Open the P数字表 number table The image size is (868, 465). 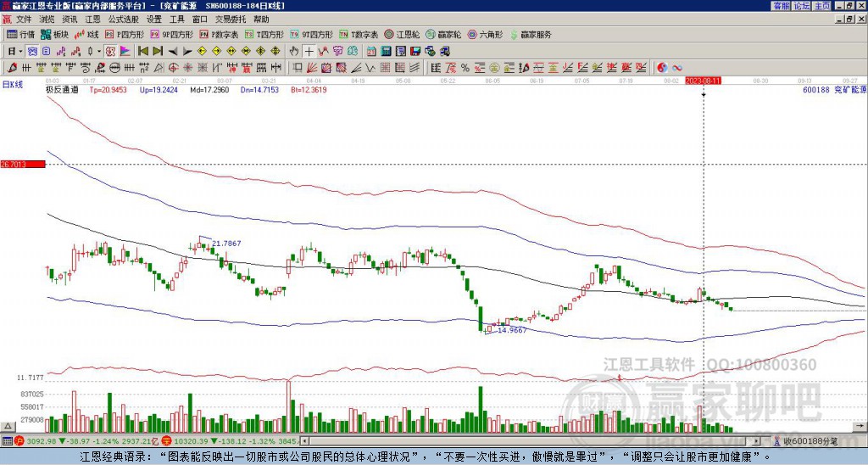(220, 34)
